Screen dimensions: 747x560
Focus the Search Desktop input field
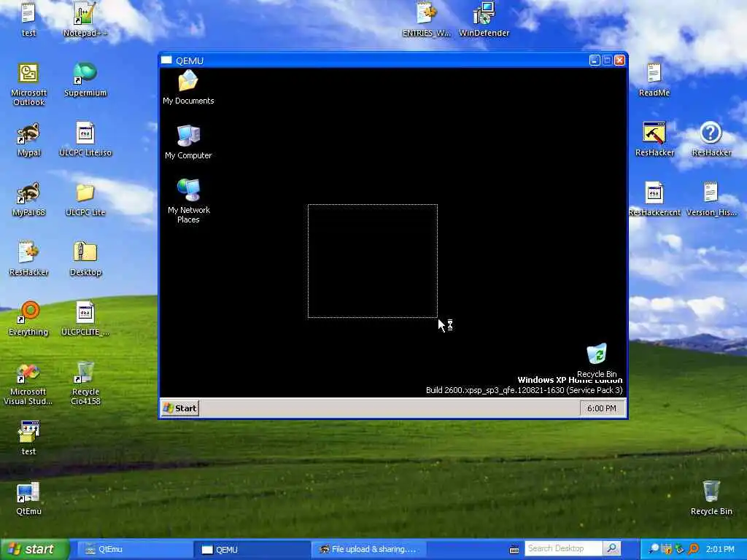pos(564,548)
